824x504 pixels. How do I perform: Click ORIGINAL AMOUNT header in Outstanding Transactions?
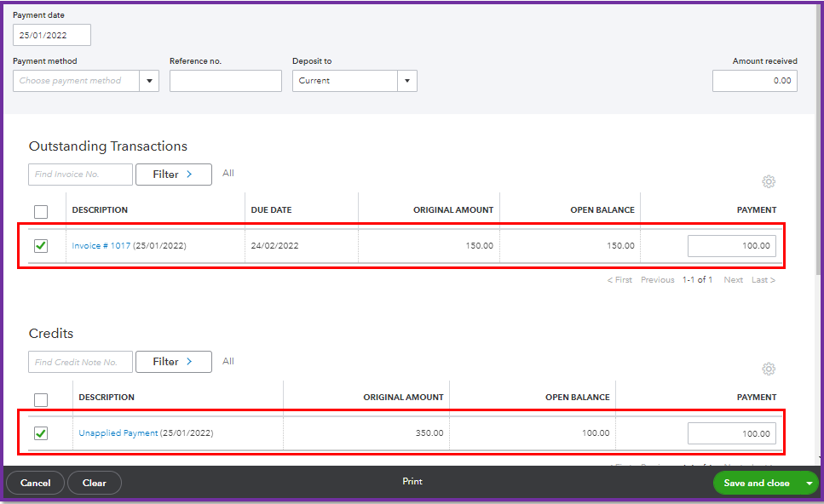453,210
